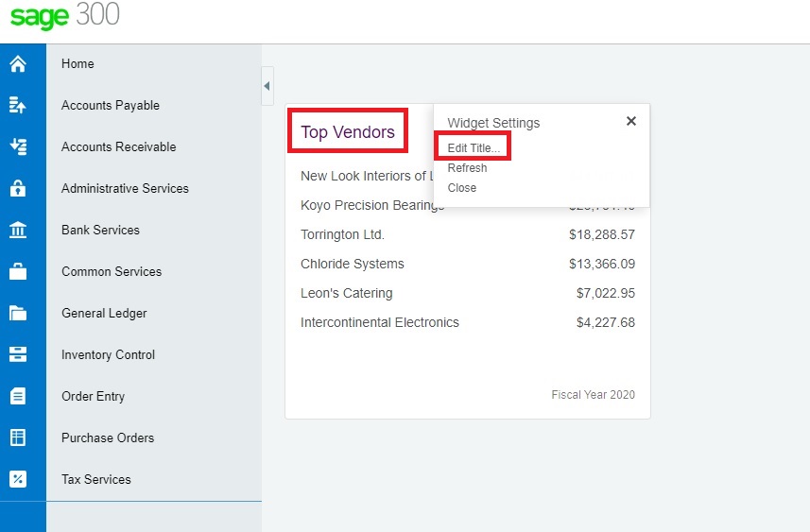This screenshot has width=810, height=532.
Task: Select the Torrington Ltd. vendor
Action: coord(342,234)
